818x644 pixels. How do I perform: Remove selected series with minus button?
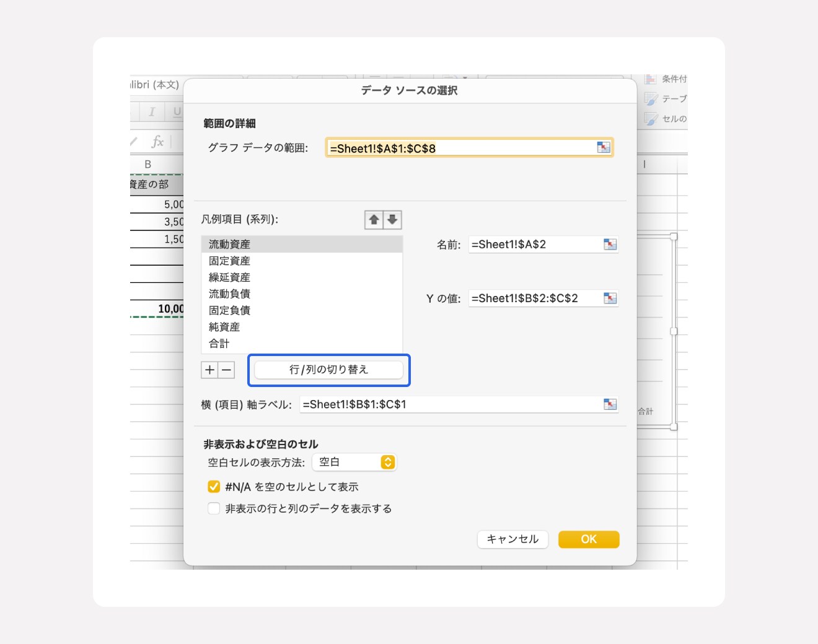point(226,370)
